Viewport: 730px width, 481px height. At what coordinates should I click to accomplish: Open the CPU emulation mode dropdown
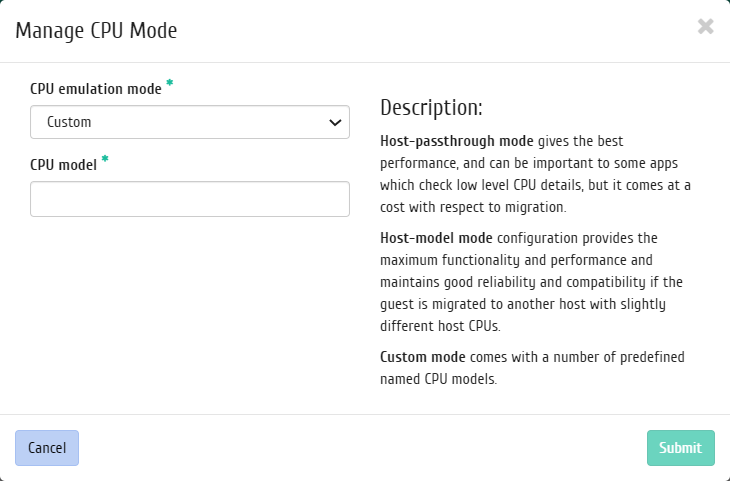point(190,122)
